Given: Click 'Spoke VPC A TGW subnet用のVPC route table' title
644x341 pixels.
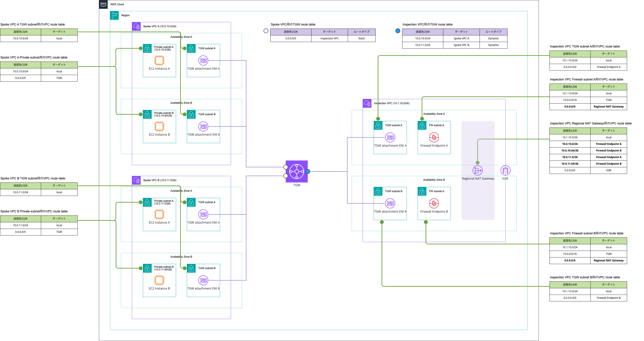Looking at the screenshot, I should (33, 24).
